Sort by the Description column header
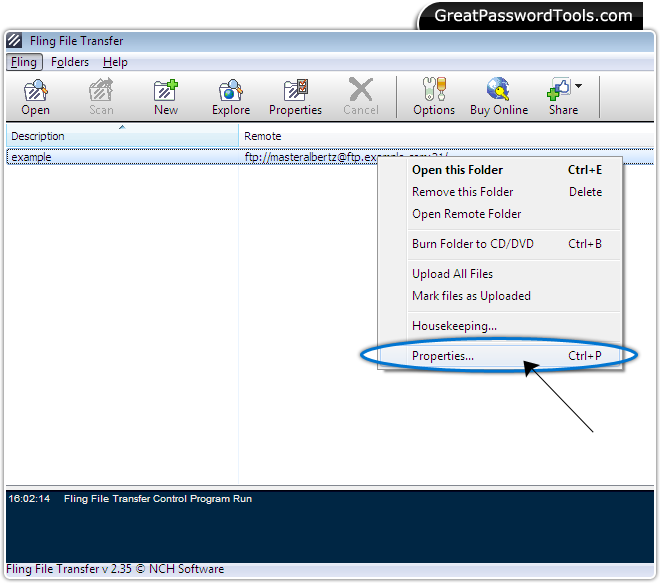 coord(122,136)
